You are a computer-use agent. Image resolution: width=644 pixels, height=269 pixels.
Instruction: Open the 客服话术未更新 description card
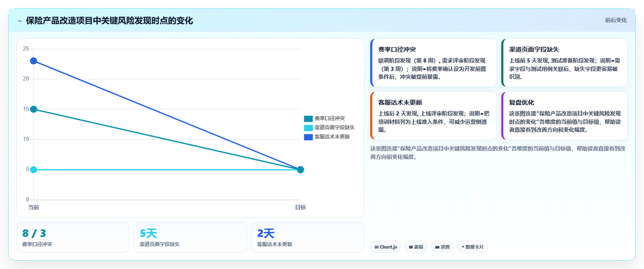433,116
